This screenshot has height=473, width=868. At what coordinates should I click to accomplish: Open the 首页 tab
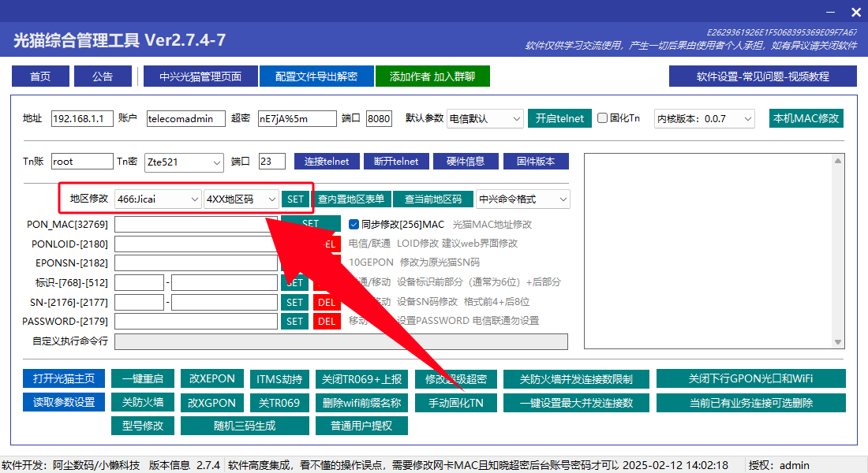[x=40, y=76]
